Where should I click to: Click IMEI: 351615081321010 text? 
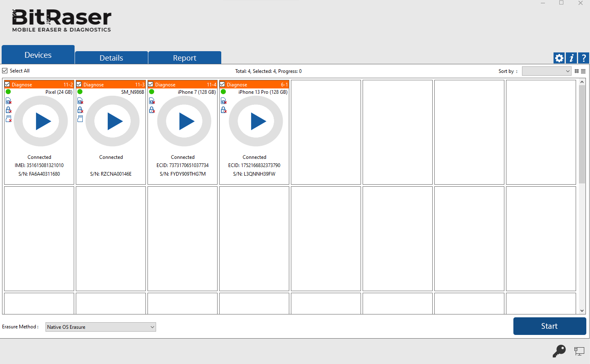coord(39,165)
